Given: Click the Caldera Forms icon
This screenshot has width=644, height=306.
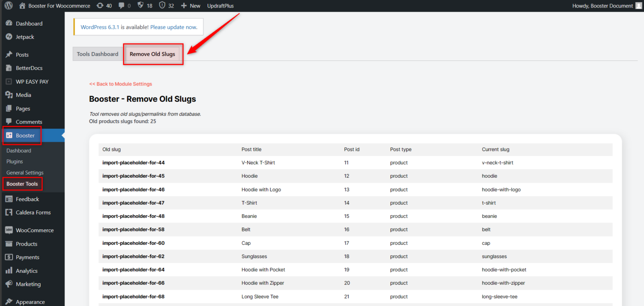Looking at the screenshot, I should click(9, 213).
